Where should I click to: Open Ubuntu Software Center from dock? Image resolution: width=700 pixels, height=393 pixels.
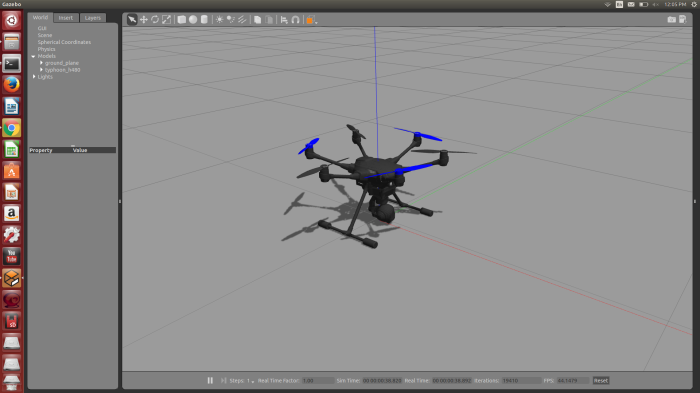pyautogui.click(x=12, y=171)
